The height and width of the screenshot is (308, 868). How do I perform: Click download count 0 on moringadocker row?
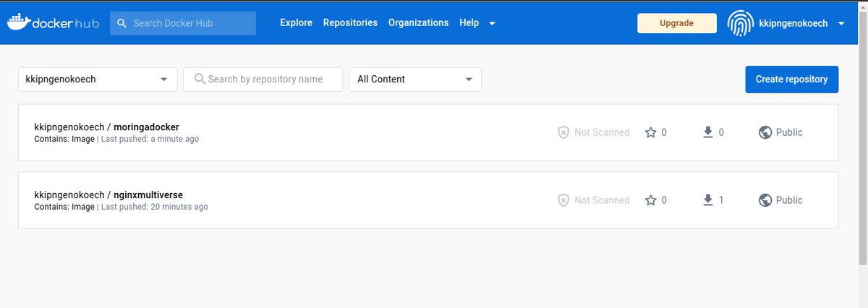click(721, 132)
